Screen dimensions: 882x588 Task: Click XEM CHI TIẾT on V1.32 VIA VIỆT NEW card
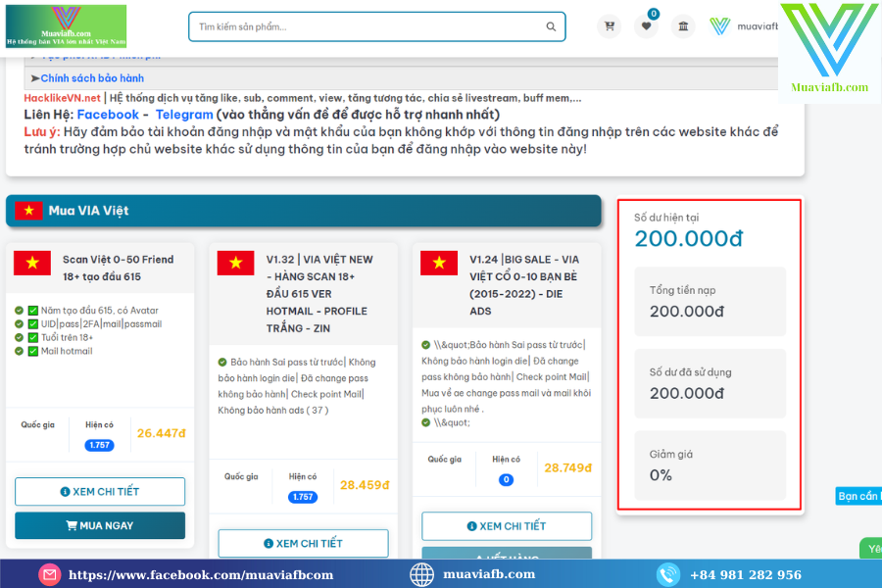pos(303,544)
